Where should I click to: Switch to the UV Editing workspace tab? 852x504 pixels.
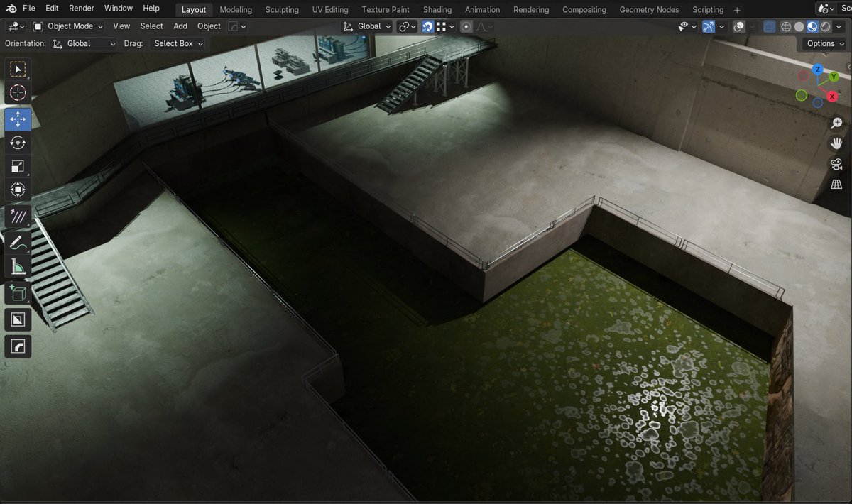(330, 9)
